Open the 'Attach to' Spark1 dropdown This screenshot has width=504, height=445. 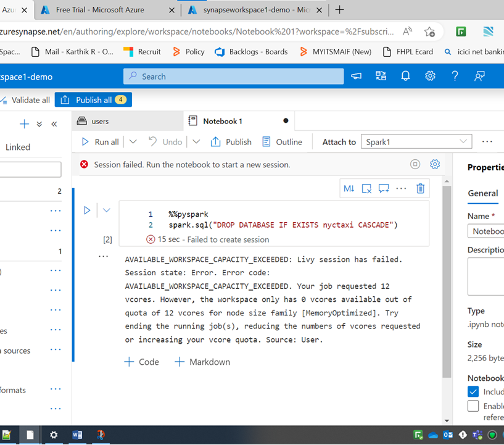click(x=416, y=141)
